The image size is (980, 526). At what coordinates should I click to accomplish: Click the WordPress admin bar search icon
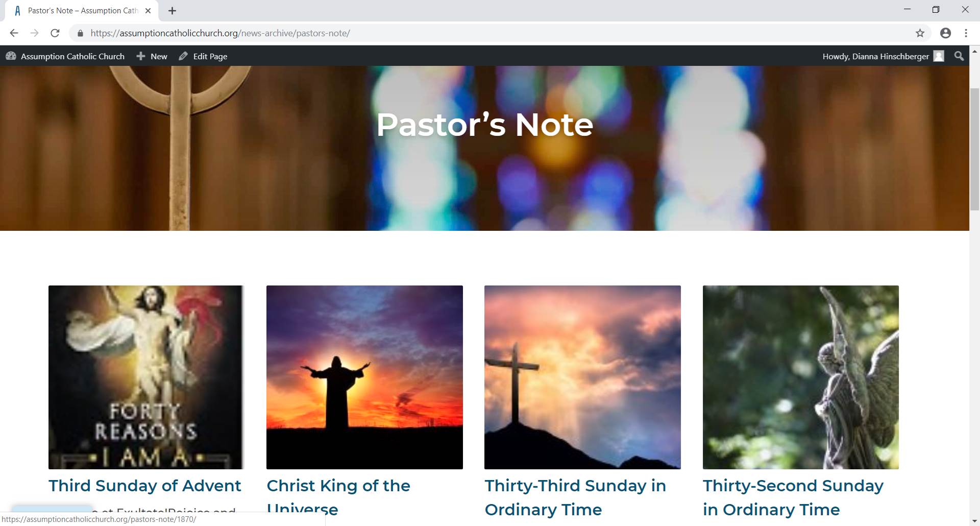(959, 56)
